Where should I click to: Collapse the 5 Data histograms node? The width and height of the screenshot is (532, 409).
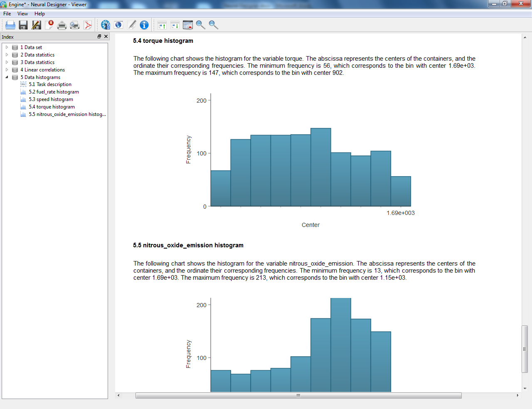point(7,77)
